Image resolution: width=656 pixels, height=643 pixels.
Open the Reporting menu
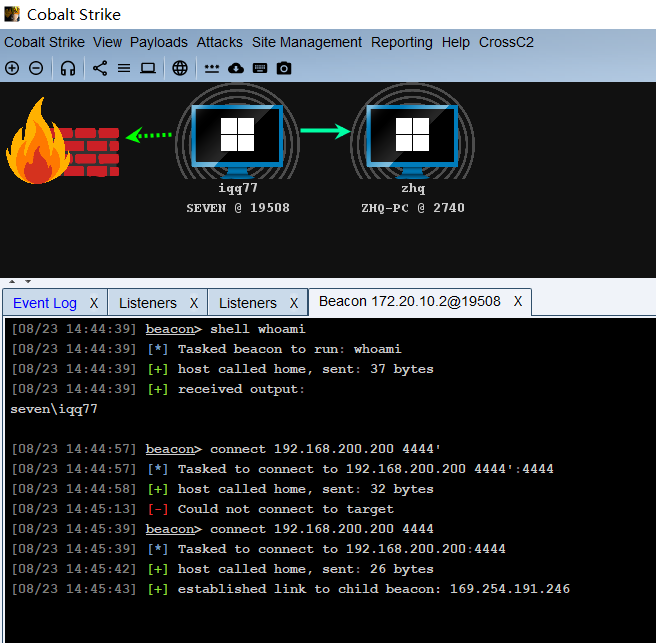(x=402, y=42)
